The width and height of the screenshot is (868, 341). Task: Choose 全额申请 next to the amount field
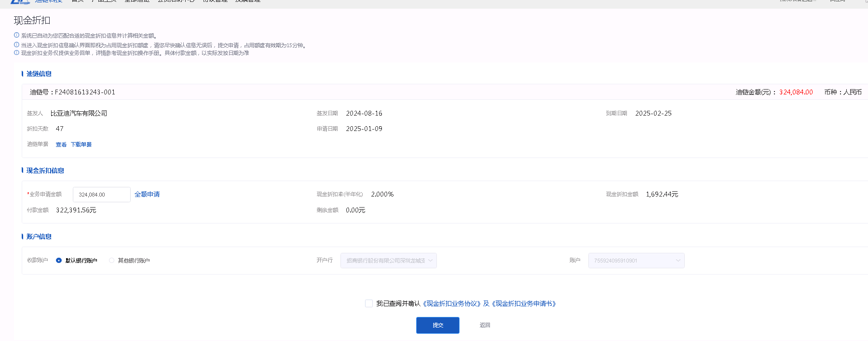(x=147, y=194)
